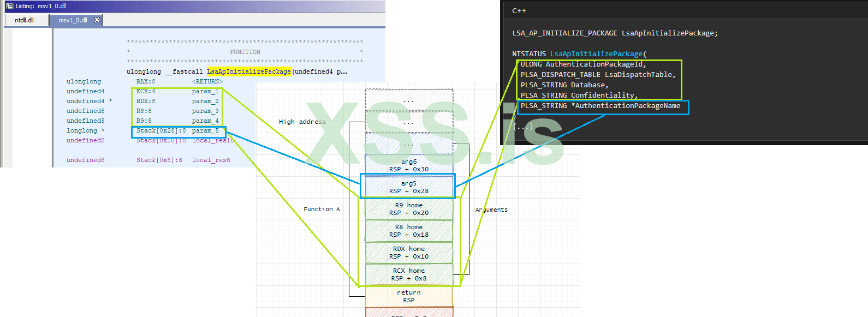
Task: Select the Stack[0x28]:8 storage entry
Action: [161, 130]
